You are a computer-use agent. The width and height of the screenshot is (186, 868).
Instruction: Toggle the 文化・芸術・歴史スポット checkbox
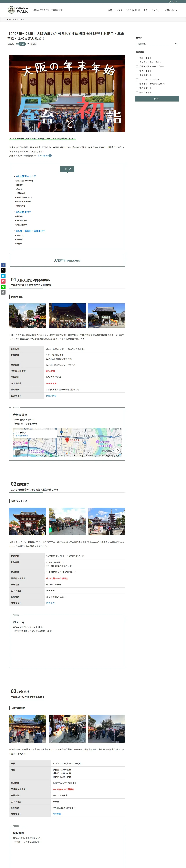click(x=137, y=66)
